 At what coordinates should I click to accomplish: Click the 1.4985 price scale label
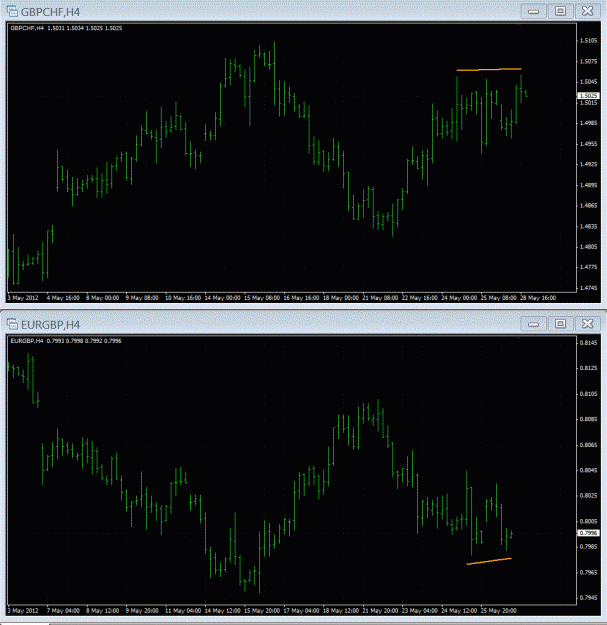click(589, 123)
